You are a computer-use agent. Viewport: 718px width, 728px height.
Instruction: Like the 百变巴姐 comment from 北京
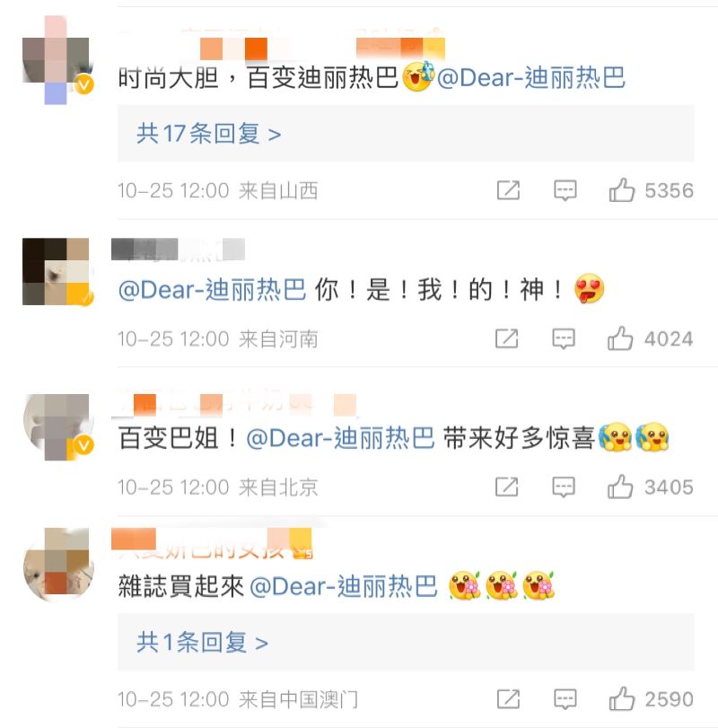[x=620, y=487]
